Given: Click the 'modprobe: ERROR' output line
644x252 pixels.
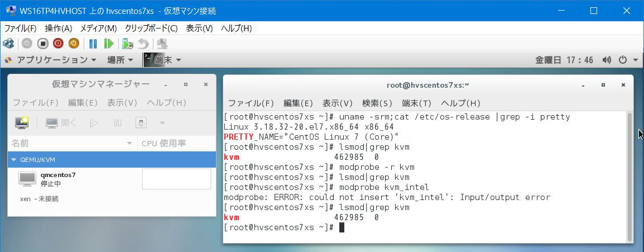Looking at the screenshot, I should pyautogui.click(x=387, y=197).
